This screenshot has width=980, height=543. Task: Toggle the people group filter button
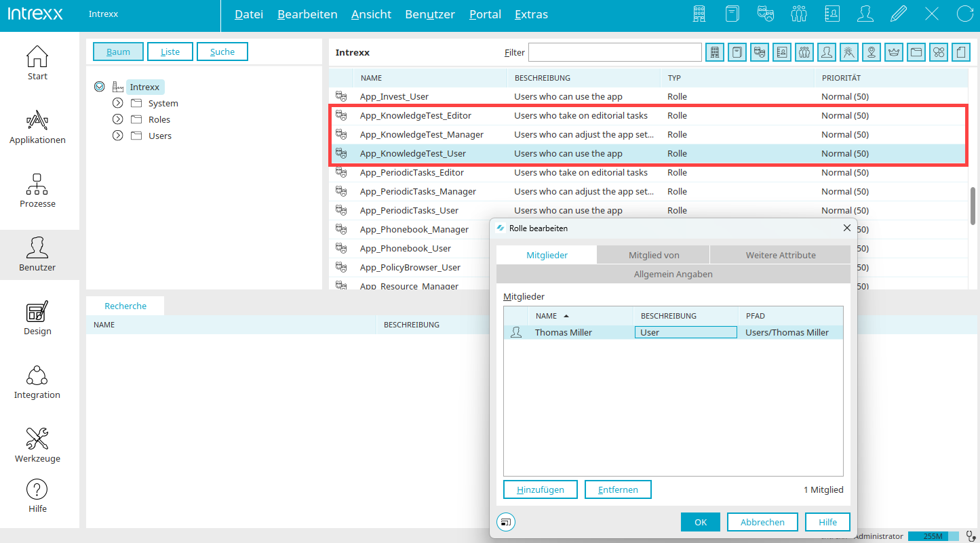point(804,52)
